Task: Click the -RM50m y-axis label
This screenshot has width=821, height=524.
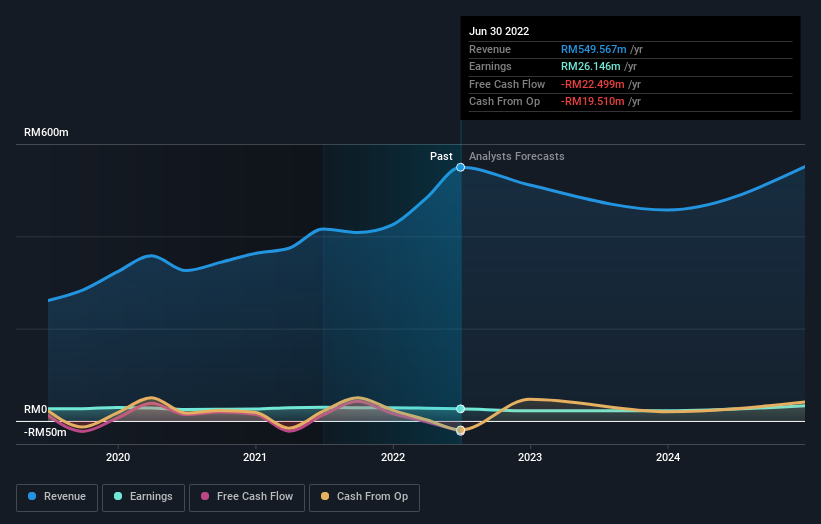Action: click(x=45, y=432)
